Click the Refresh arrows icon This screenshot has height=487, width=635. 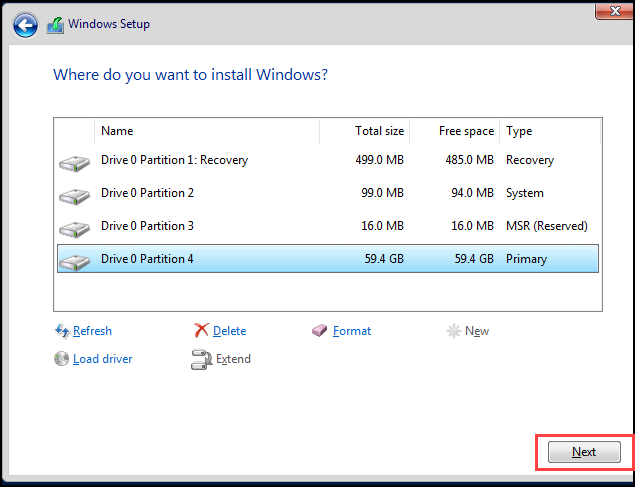[x=62, y=331]
